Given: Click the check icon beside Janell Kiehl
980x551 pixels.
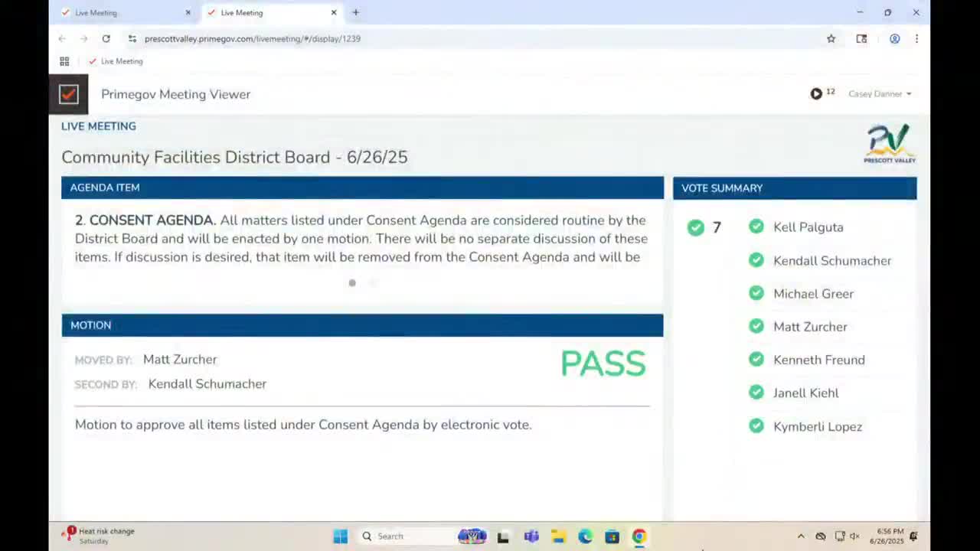Looking at the screenshot, I should (x=756, y=393).
